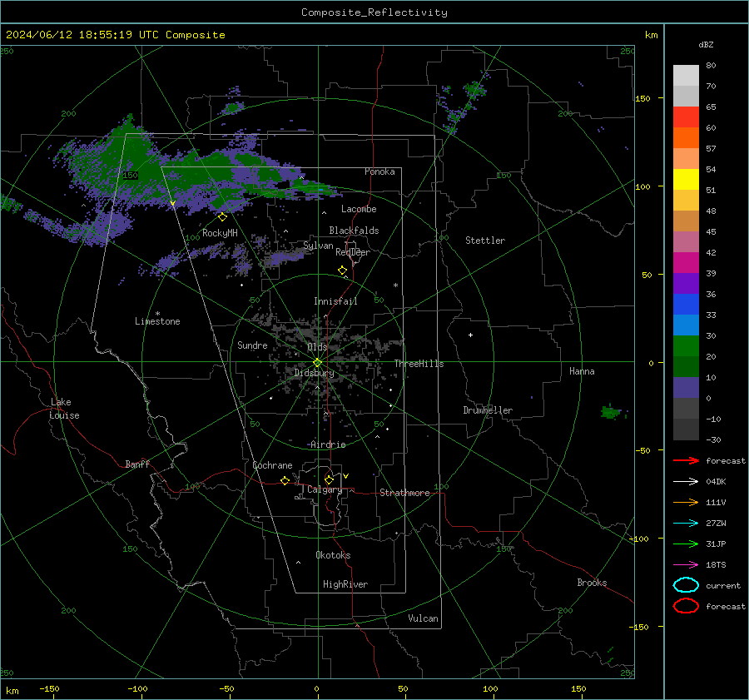Viewport: 749px width, 700px height.
Task: Click the yellow diamond marker near RockyMH
Action: click(x=222, y=217)
